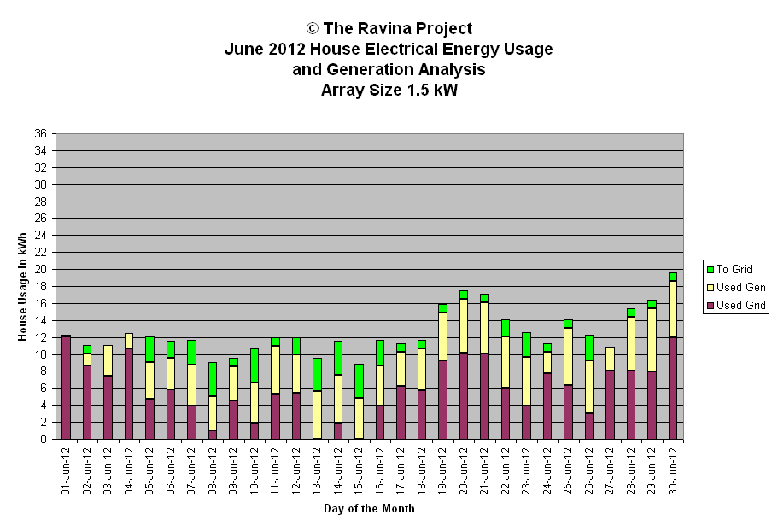The width and height of the screenshot is (778, 532).
Task: Click the 'House Usage in kWh' axis title
Action: pos(22,287)
